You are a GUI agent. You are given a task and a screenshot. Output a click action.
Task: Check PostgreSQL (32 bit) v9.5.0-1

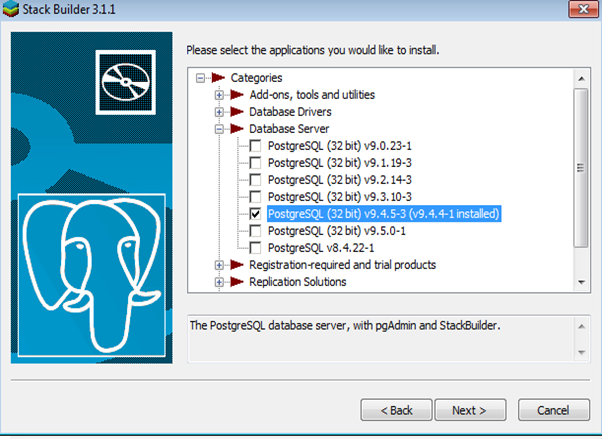pyautogui.click(x=255, y=231)
